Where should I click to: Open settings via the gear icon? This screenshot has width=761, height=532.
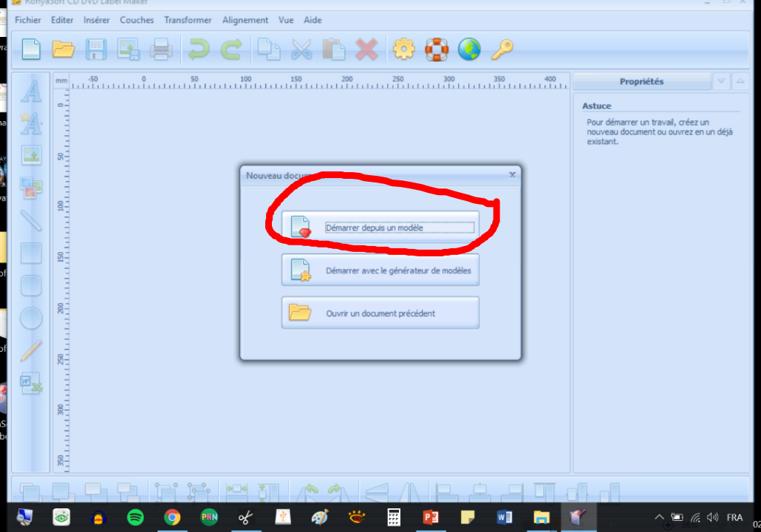click(404, 50)
